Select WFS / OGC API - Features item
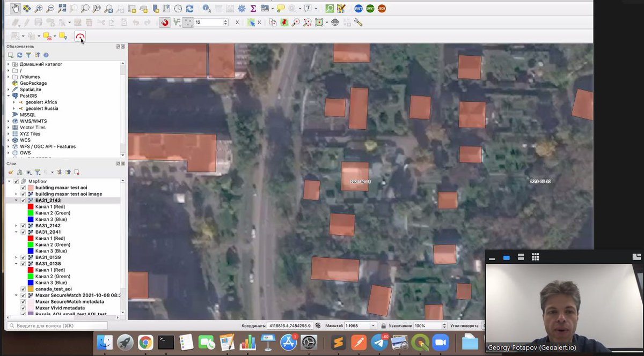The width and height of the screenshot is (644, 356). click(x=48, y=146)
